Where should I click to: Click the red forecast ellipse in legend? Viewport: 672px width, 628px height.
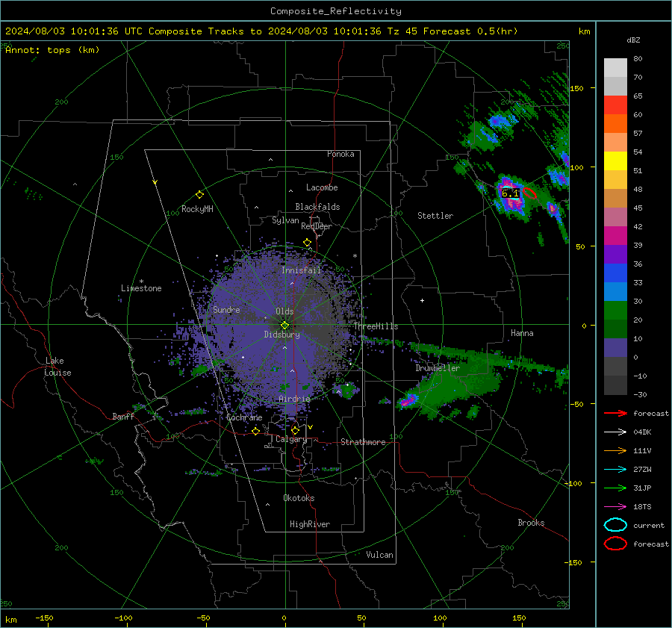pos(615,544)
